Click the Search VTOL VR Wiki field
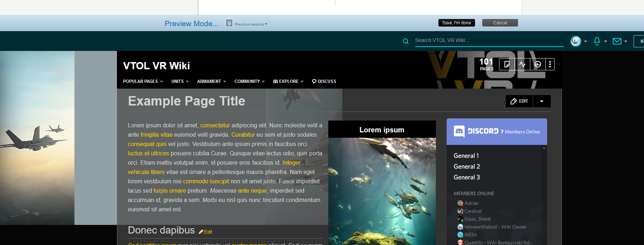The width and height of the screenshot is (644, 245). coord(489,41)
